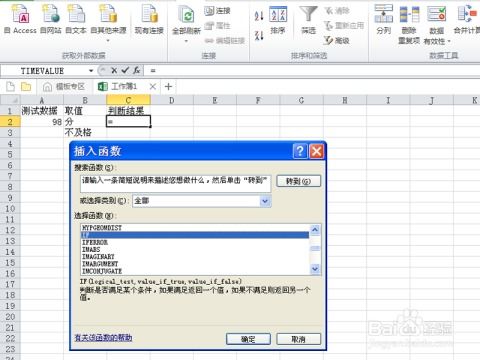Open Existing Connections (现有连接)

[149, 18]
